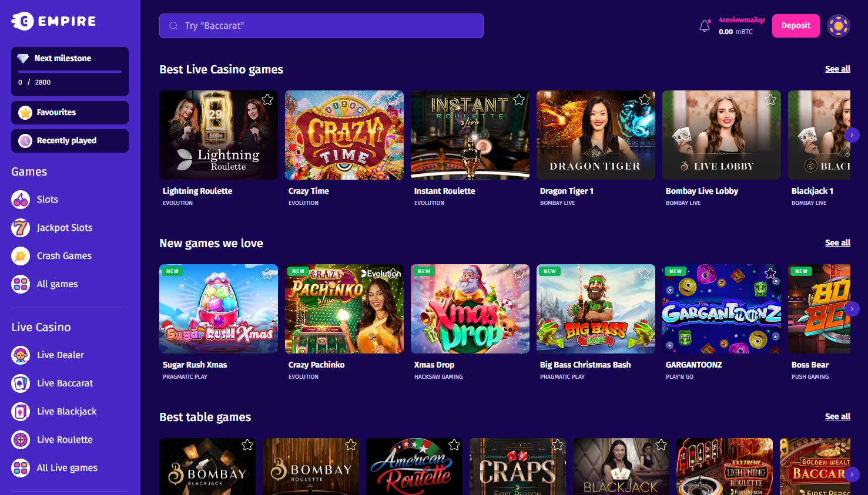Click the Big Bass Christmas Bash title
This screenshot has width=868, height=495.
click(585, 365)
